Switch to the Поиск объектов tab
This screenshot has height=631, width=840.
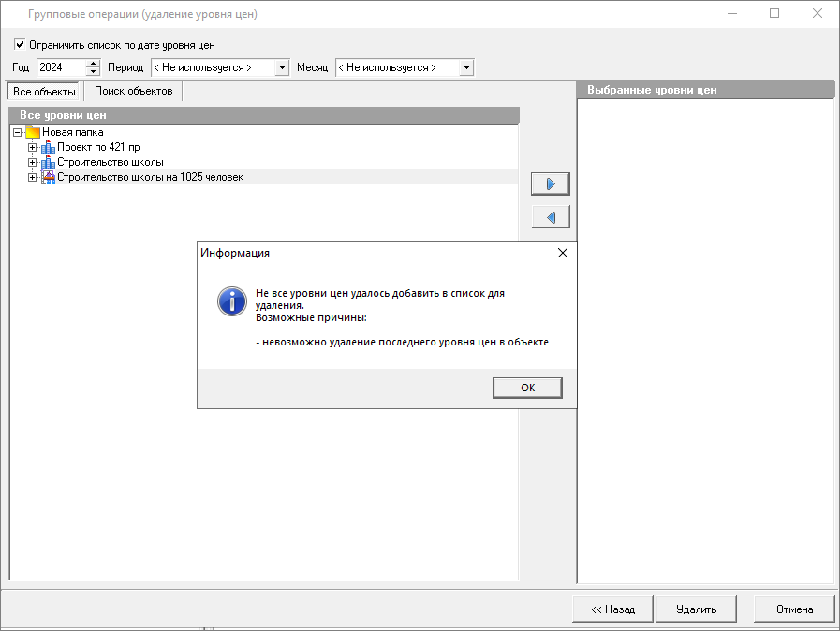click(133, 91)
